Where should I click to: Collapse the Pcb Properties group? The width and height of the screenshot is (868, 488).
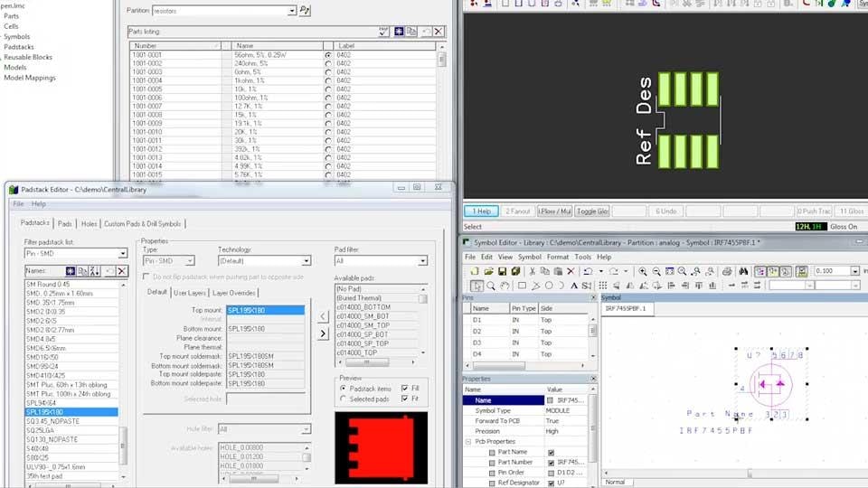click(468, 442)
